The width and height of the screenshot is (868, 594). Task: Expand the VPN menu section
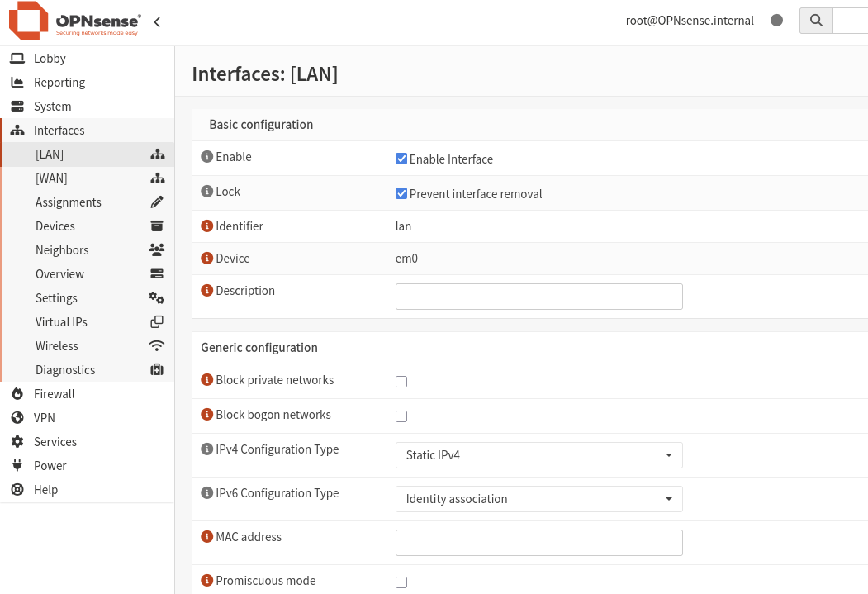(x=88, y=418)
